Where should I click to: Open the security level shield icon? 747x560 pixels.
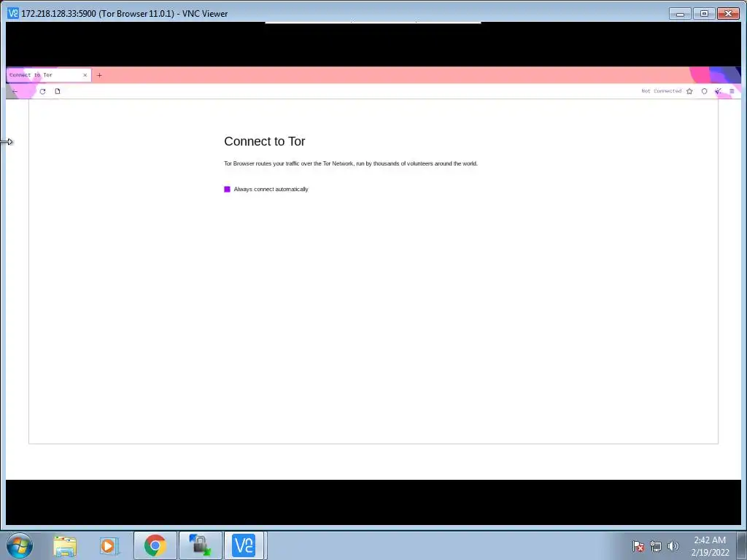click(x=704, y=91)
